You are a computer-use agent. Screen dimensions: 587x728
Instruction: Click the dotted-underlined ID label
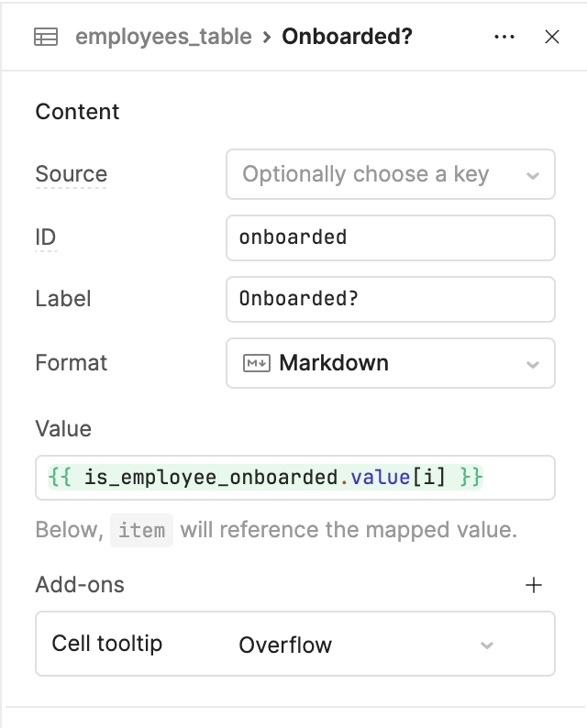click(46, 237)
